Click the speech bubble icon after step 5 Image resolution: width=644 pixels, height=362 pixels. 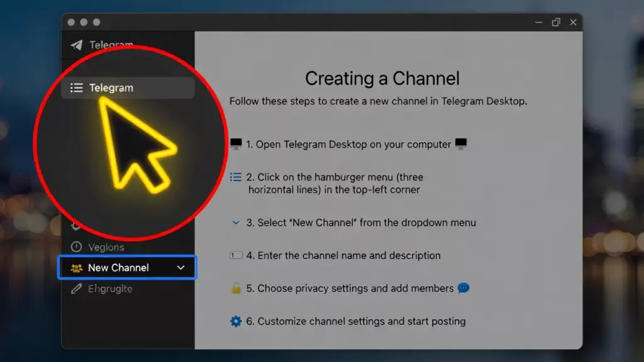pos(464,288)
